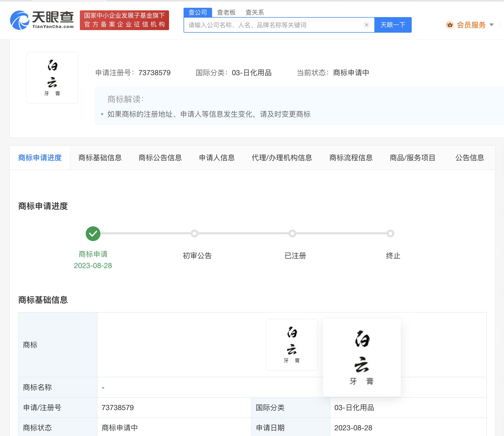Screen dimensions: 504x436
Task: Click the 初审公告 progress step circle
Action: pos(194,234)
